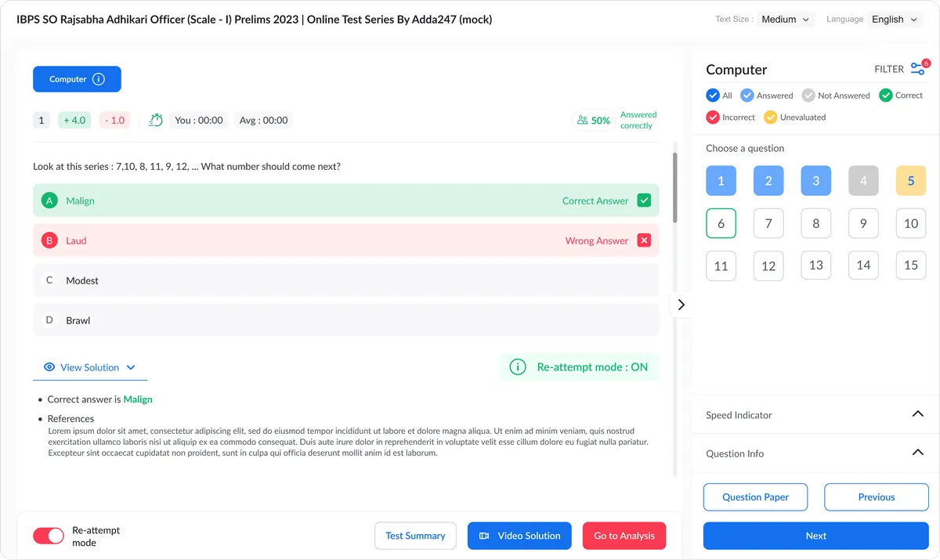The height and width of the screenshot is (560, 940).
Task: Click the question area vertical scrollbar
Action: coord(674,188)
